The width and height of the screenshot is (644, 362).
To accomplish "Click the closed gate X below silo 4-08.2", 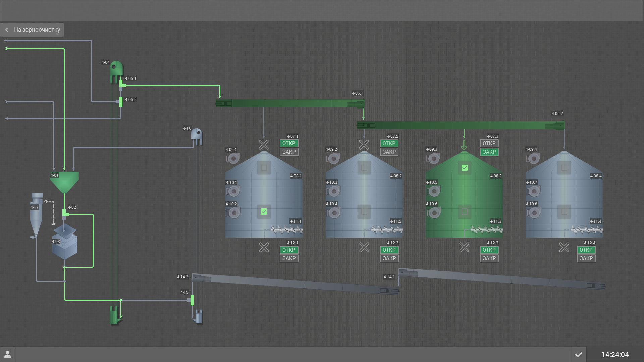I will [x=364, y=248].
